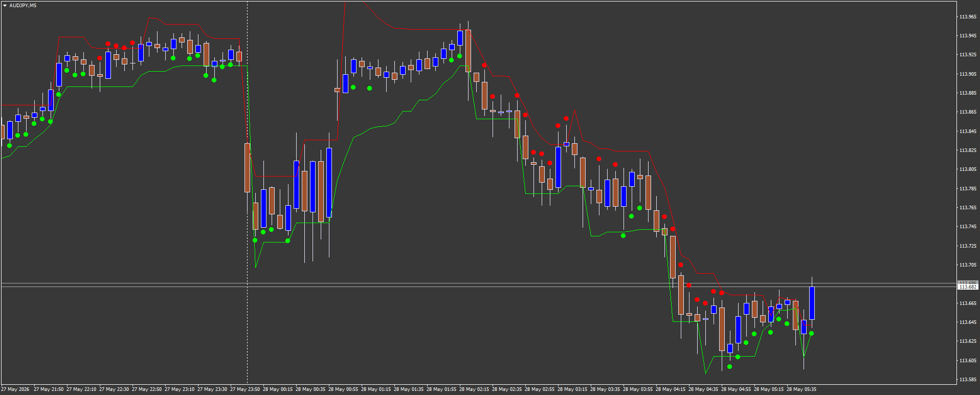Screen dimensions: 980x395
Task: Click the lowest green dot near 113.605
Action: point(730,366)
